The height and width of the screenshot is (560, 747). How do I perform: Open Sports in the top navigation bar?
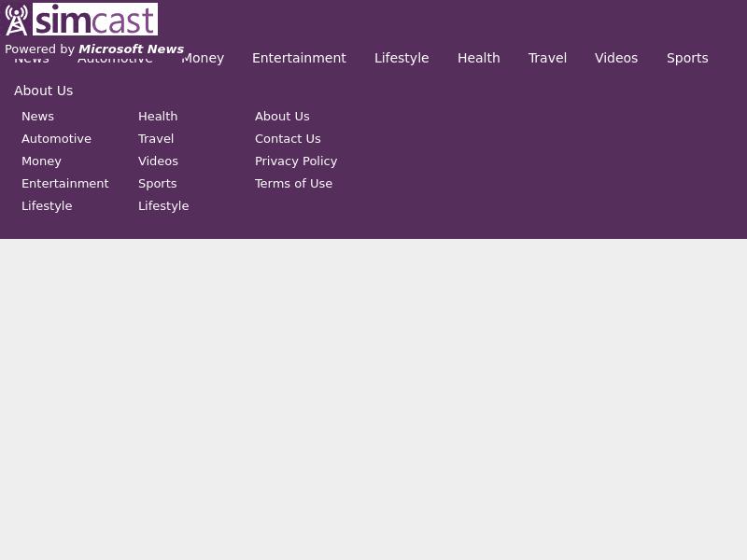pos(687,58)
